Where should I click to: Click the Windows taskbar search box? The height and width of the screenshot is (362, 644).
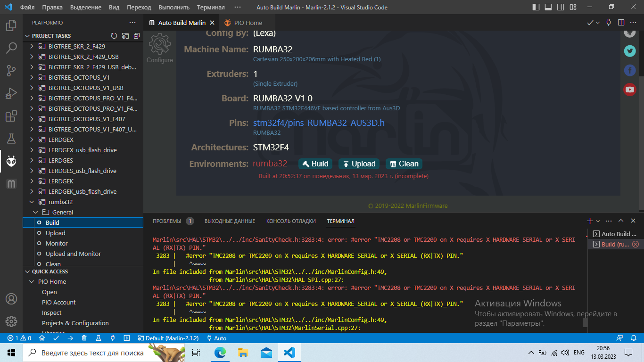coord(92,353)
